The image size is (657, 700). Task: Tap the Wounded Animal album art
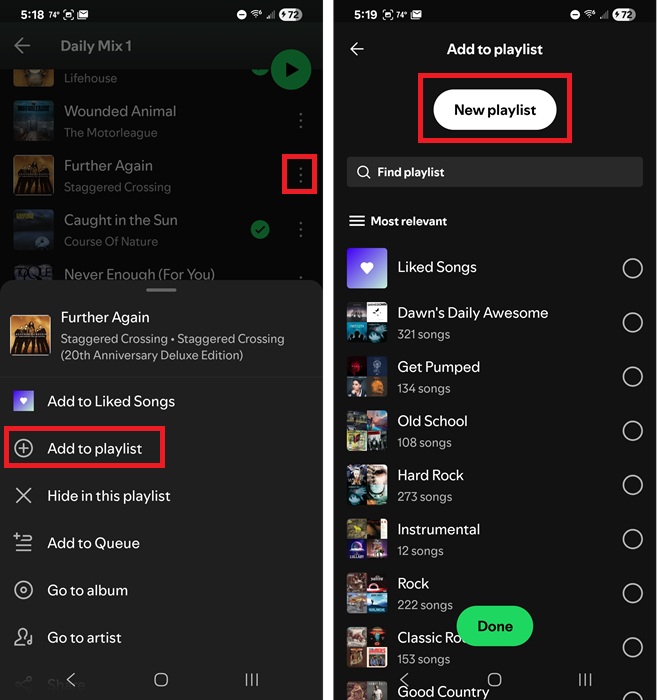33,121
